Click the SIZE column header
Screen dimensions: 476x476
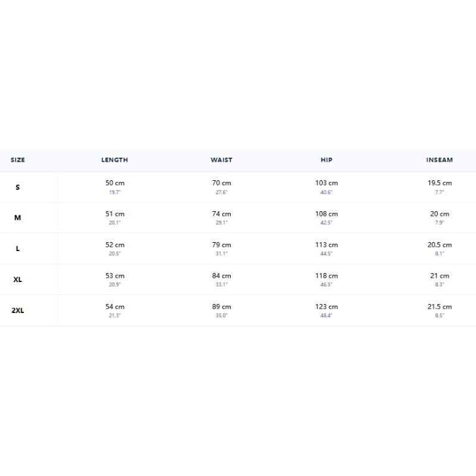point(18,160)
